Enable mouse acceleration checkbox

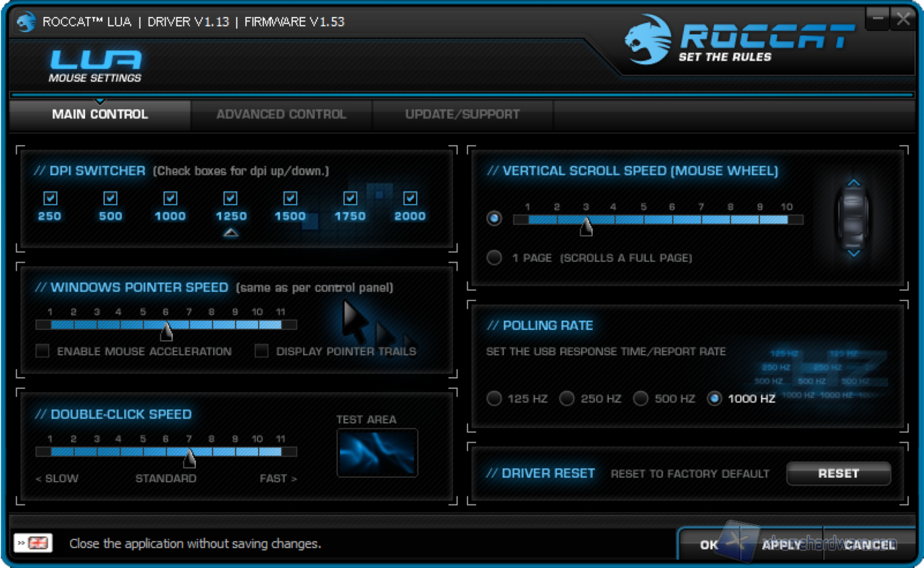43,351
